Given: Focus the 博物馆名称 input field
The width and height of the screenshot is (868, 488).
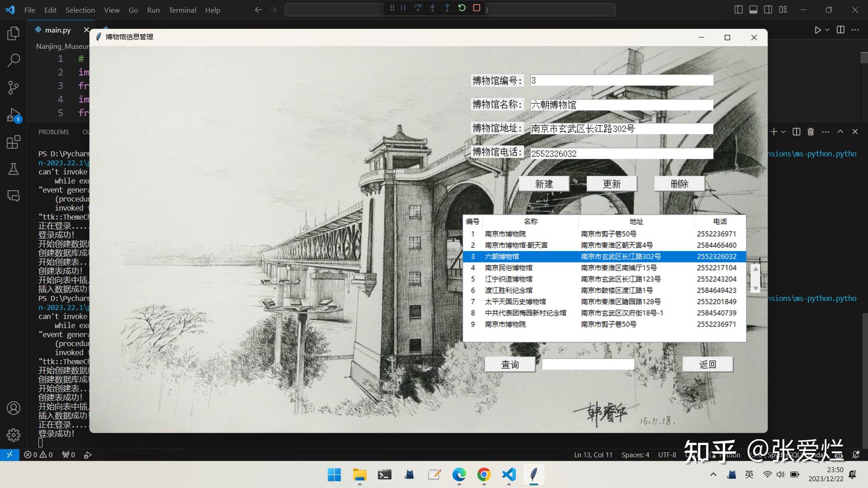Looking at the screenshot, I should pyautogui.click(x=622, y=105).
